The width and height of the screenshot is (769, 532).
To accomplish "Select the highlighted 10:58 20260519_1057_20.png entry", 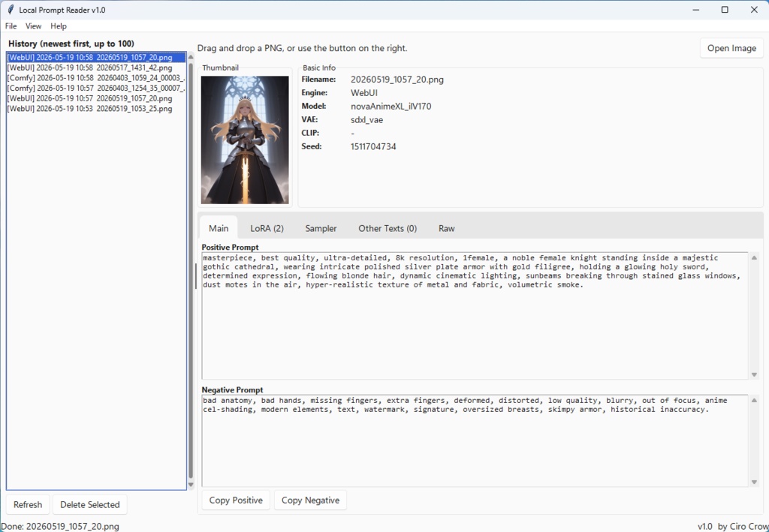I will pos(96,57).
